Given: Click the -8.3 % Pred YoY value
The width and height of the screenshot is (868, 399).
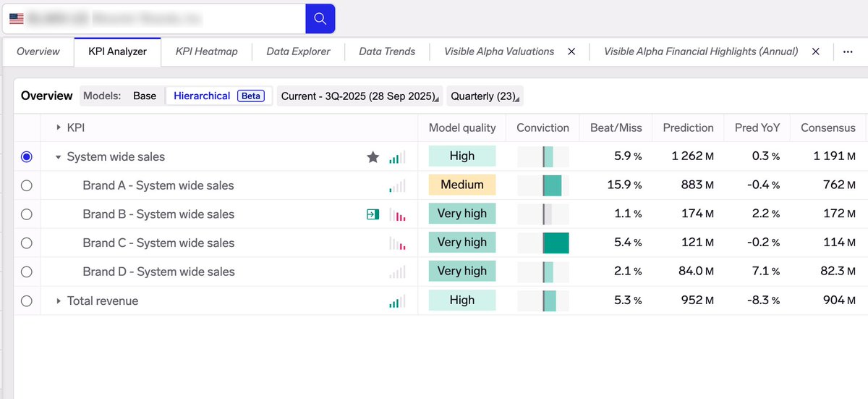Looking at the screenshot, I should pyautogui.click(x=764, y=301).
